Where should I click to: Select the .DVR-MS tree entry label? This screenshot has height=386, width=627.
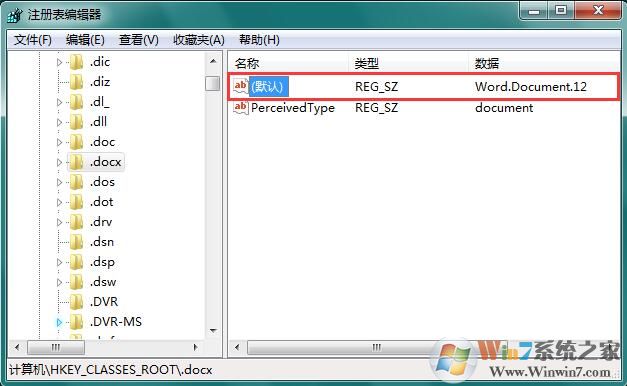tap(116, 322)
